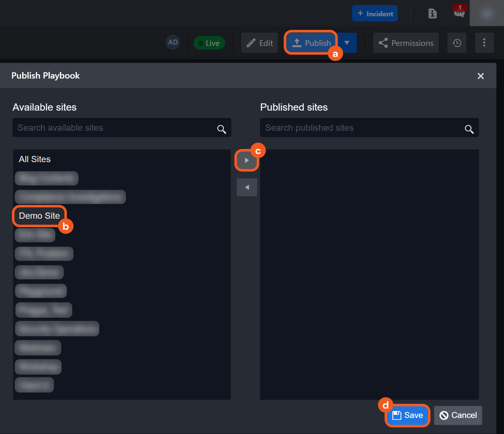The image size is (504, 434).
Task: Click search icon in available sites field
Action: pyautogui.click(x=222, y=129)
